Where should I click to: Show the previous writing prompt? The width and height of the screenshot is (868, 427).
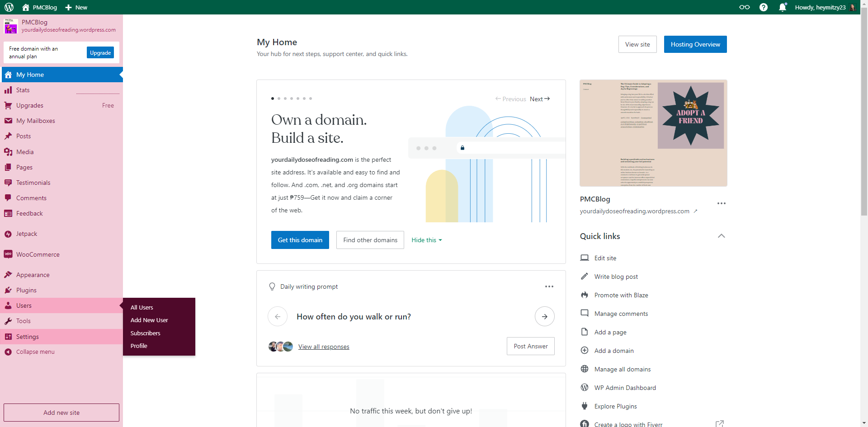click(278, 316)
